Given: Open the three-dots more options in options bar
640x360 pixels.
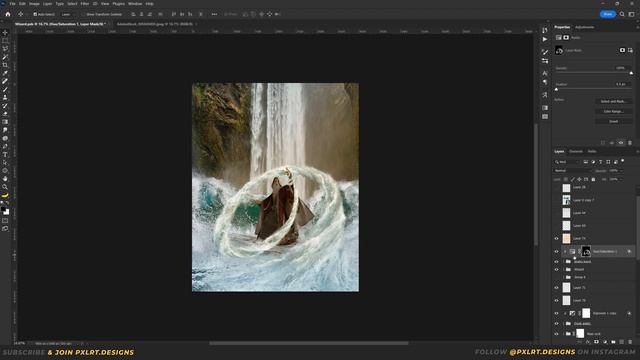Looking at the screenshot, I should [214, 14].
